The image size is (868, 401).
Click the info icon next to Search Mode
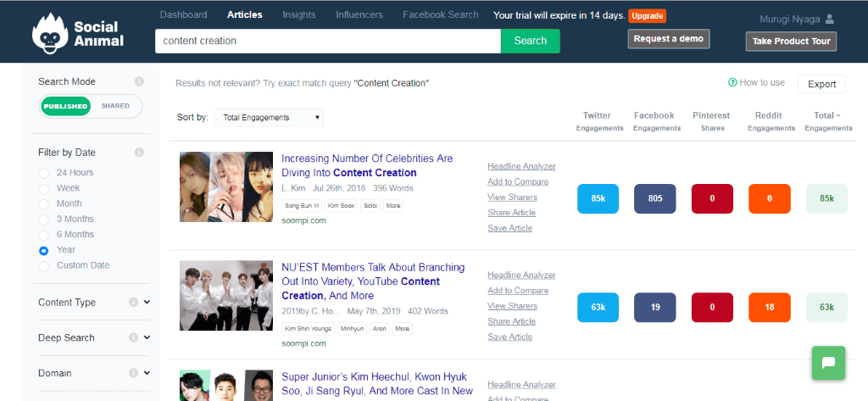(x=140, y=81)
